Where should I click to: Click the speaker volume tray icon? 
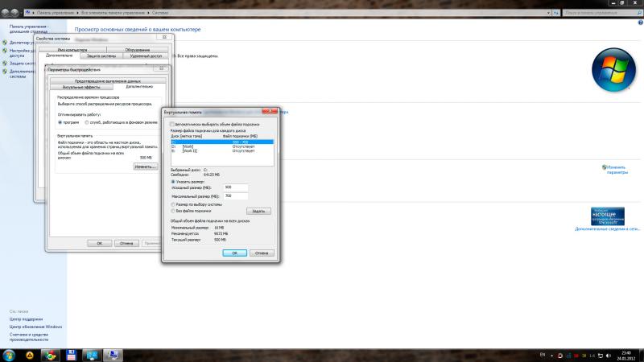[609, 356]
